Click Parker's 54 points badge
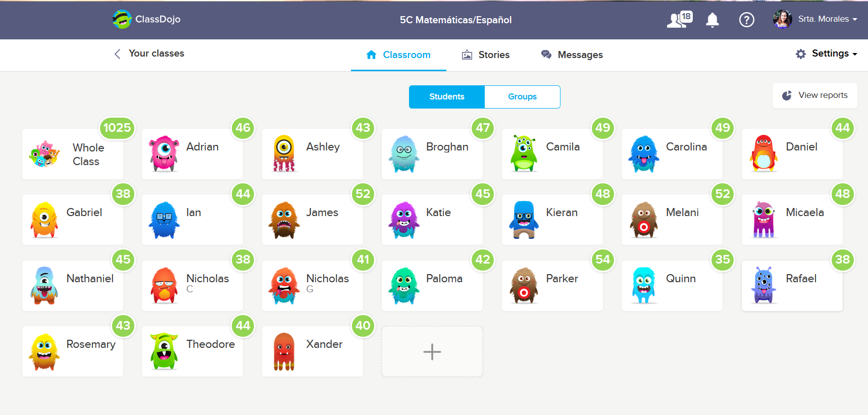 [603, 260]
